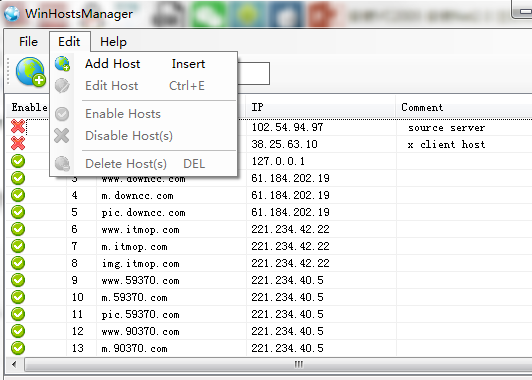
Task: Select the www.90370.com host entry
Action: click(140, 331)
